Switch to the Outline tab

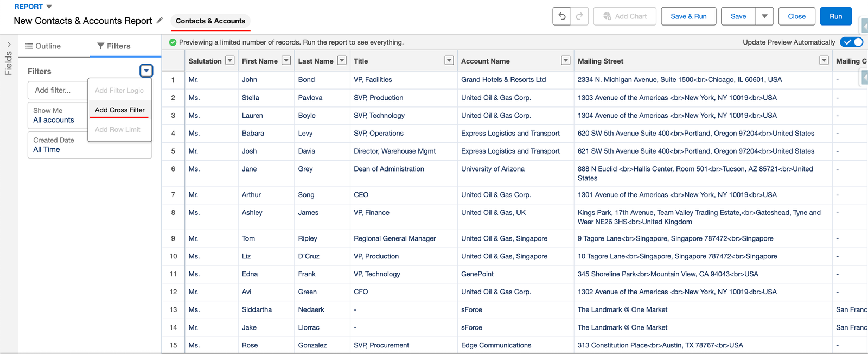pyautogui.click(x=43, y=46)
